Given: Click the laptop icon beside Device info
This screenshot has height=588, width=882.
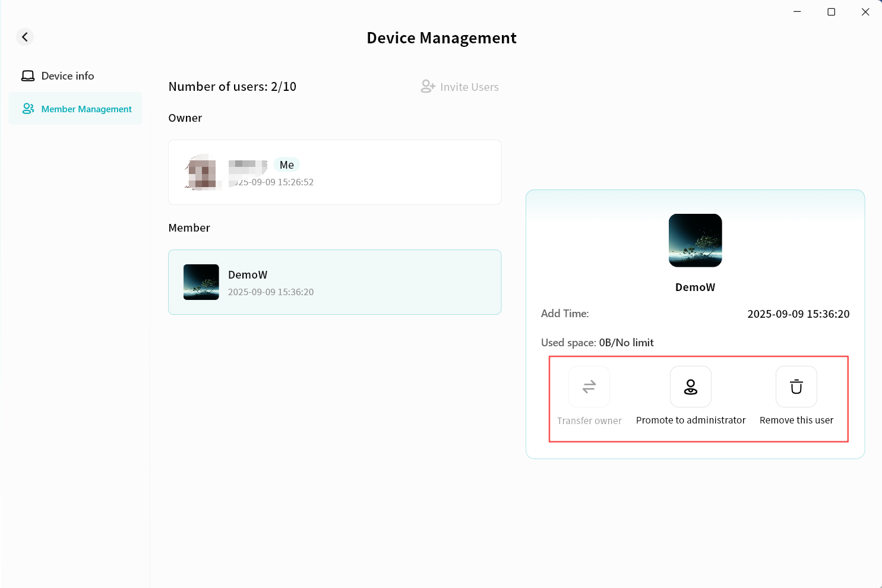Looking at the screenshot, I should coord(28,76).
